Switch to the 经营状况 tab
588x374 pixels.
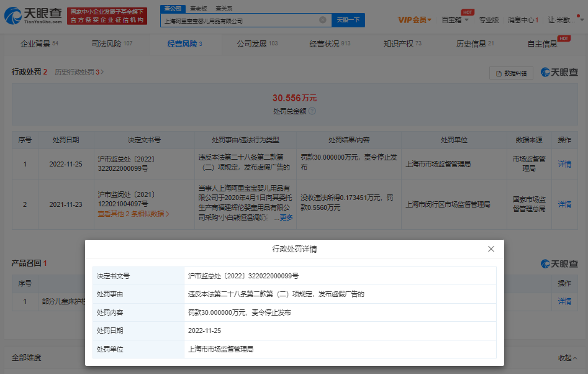pos(330,44)
